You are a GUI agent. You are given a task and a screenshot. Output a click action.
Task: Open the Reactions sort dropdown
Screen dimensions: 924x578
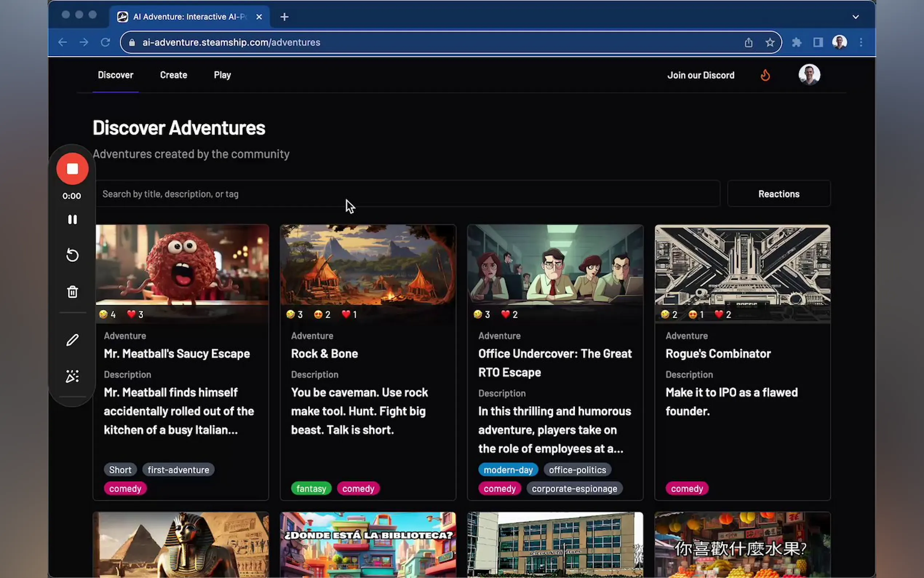click(778, 194)
